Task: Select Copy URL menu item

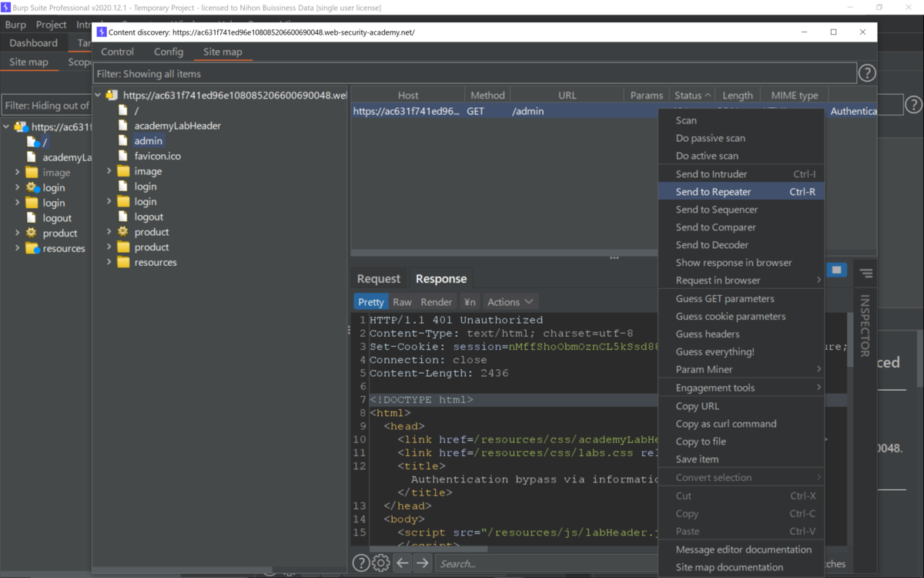Action: 741,406
